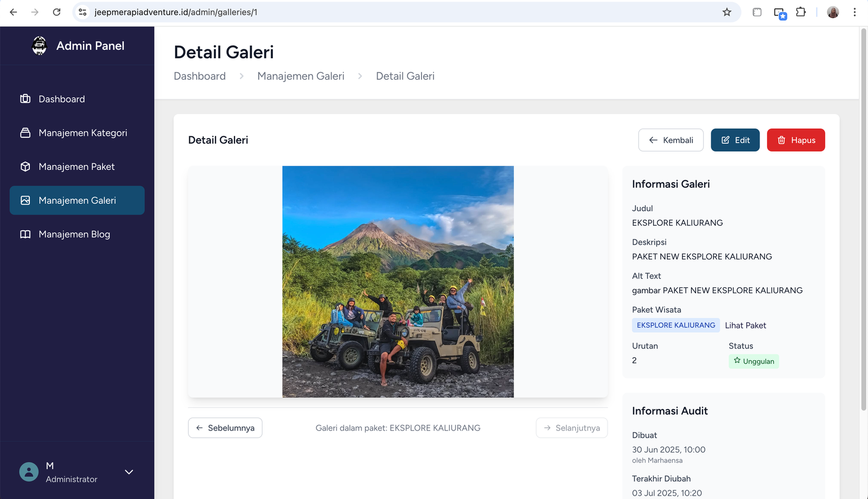Click the Manajemen Blog book icon

click(25, 235)
